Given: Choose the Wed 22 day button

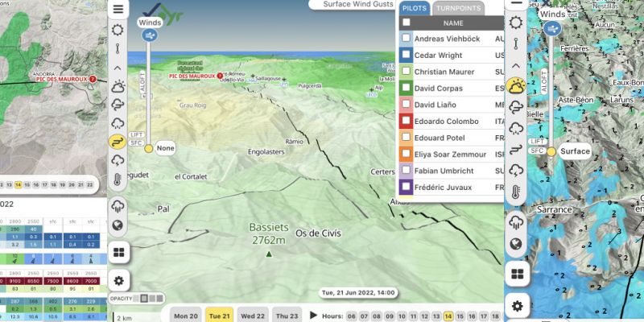Looking at the screenshot, I should [x=252, y=316].
